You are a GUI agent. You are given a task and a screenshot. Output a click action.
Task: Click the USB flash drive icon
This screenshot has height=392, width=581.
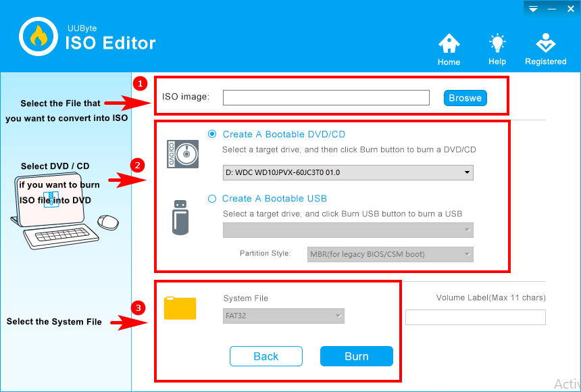click(x=180, y=218)
